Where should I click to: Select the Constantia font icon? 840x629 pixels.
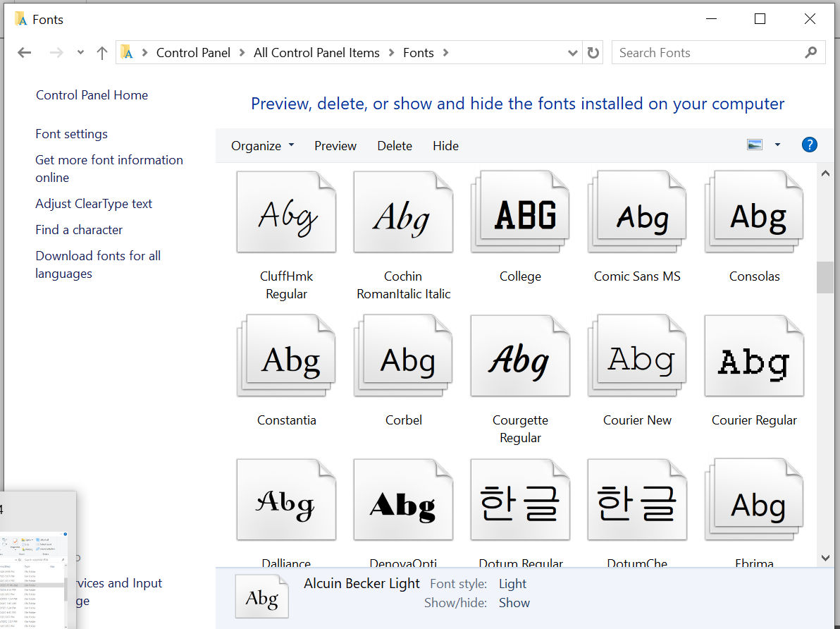(286, 355)
